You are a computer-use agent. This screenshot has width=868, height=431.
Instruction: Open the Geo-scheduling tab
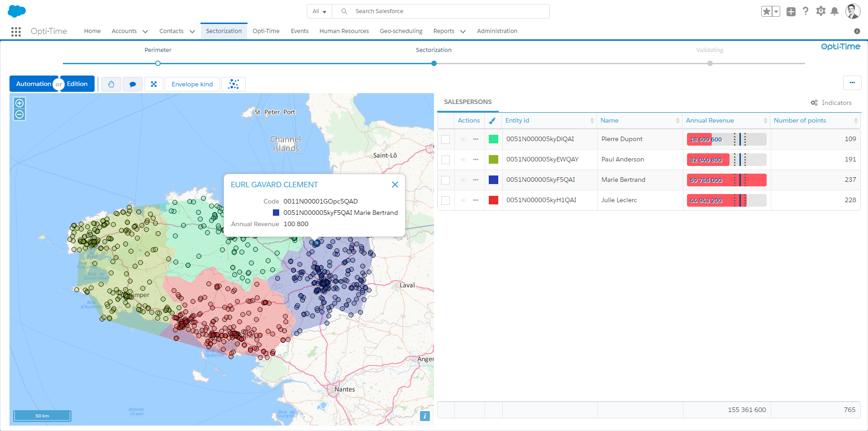point(401,31)
